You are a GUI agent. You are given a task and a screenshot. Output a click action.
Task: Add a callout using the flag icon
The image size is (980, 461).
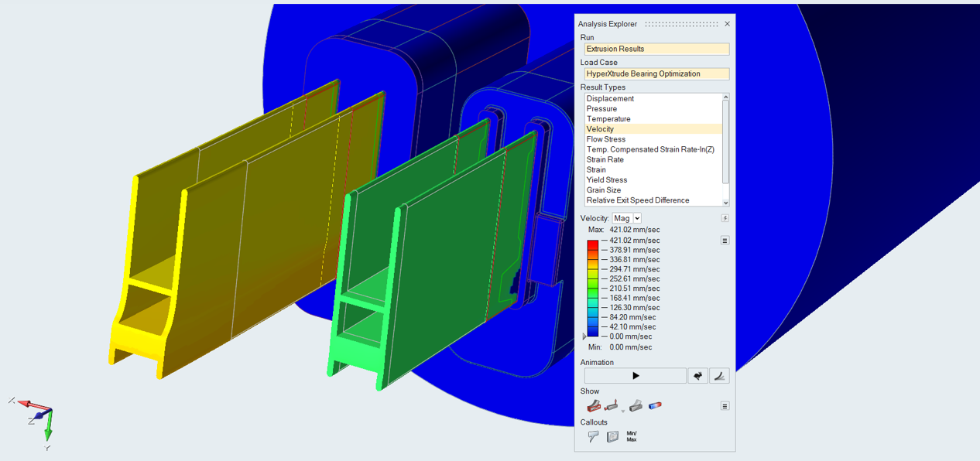pos(593,436)
